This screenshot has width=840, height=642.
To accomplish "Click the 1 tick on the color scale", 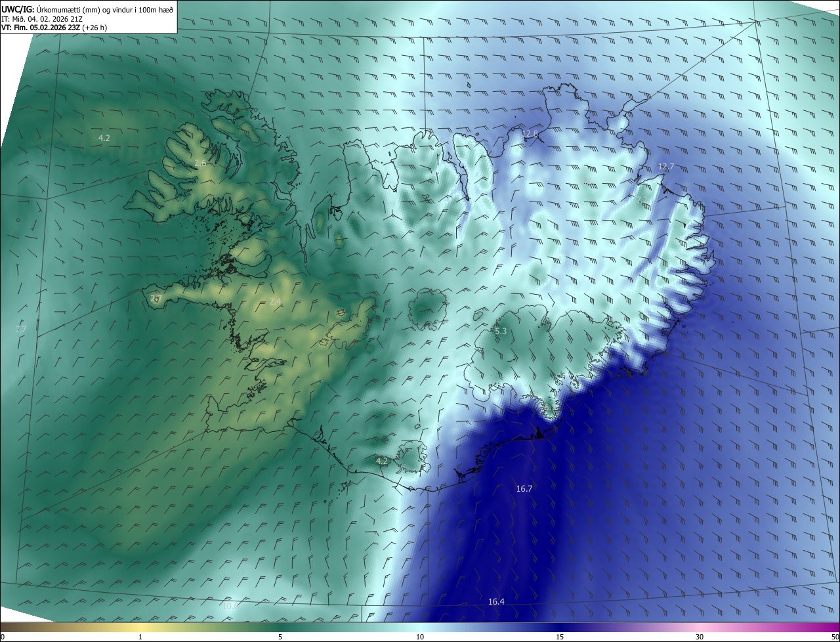I will coord(140,637).
